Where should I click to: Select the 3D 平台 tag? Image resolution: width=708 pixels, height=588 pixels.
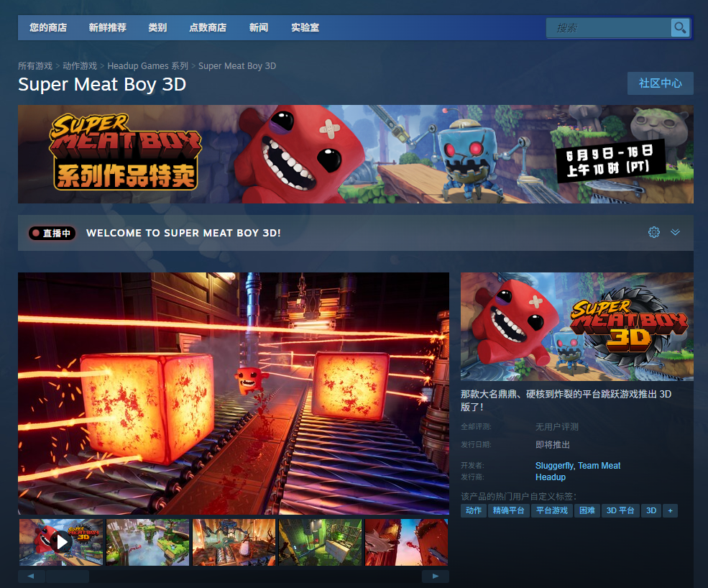(x=620, y=511)
